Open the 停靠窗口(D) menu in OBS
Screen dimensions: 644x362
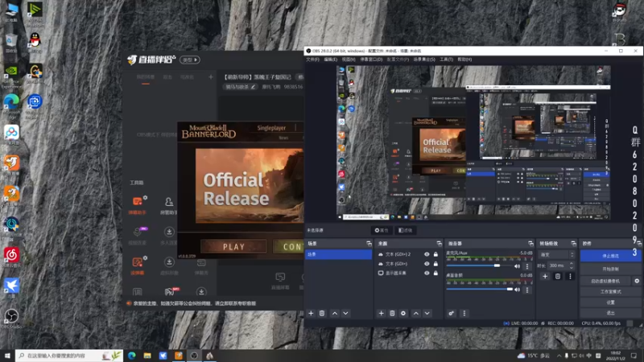(371, 60)
